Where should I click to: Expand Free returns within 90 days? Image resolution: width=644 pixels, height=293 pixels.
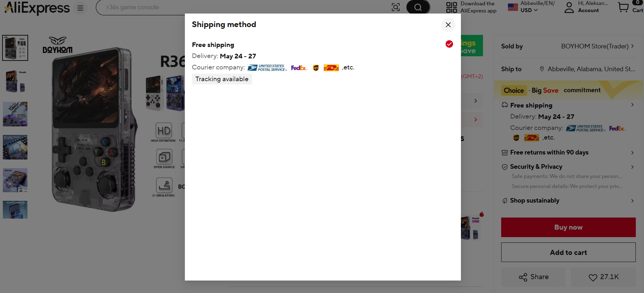click(x=568, y=152)
